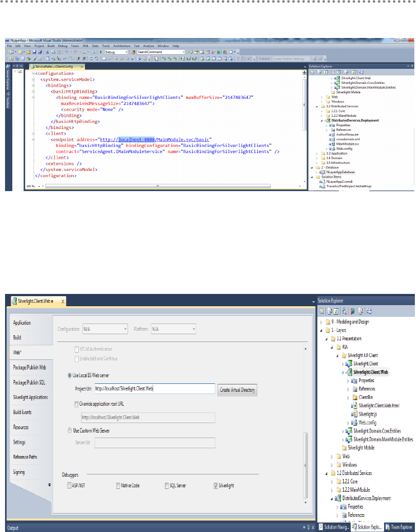Click Show All Files icon in lower Solution Explorer toolbar
416x532 pixels.
[329, 311]
